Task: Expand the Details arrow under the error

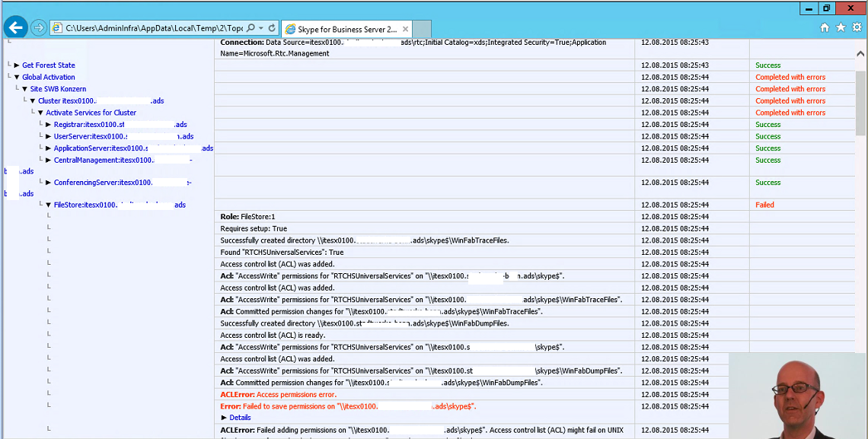Action: (x=224, y=418)
